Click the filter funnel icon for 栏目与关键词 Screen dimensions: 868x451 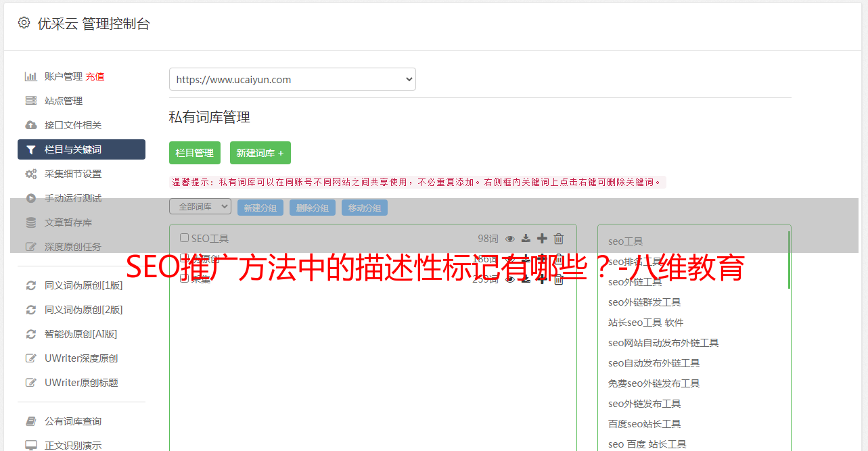point(31,149)
